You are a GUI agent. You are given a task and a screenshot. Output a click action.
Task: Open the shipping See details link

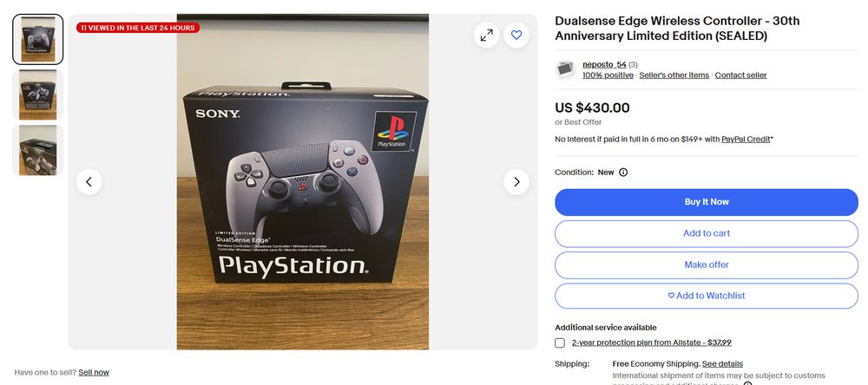(722, 364)
